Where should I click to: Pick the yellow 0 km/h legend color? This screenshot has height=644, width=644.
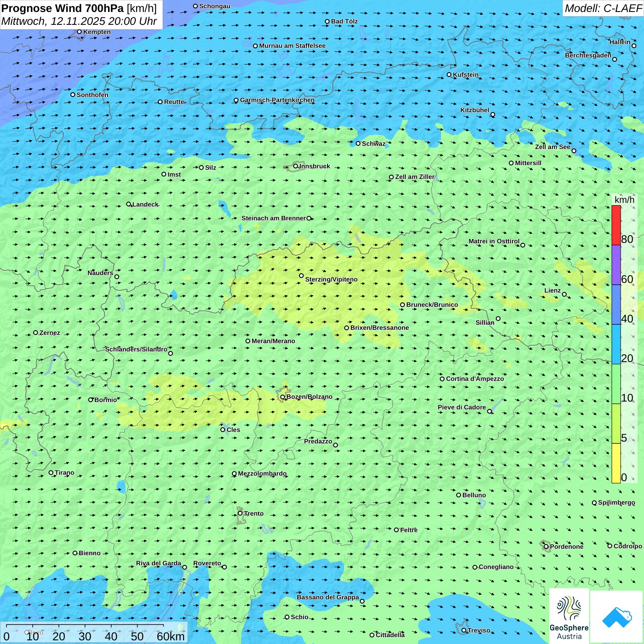[x=616, y=463]
